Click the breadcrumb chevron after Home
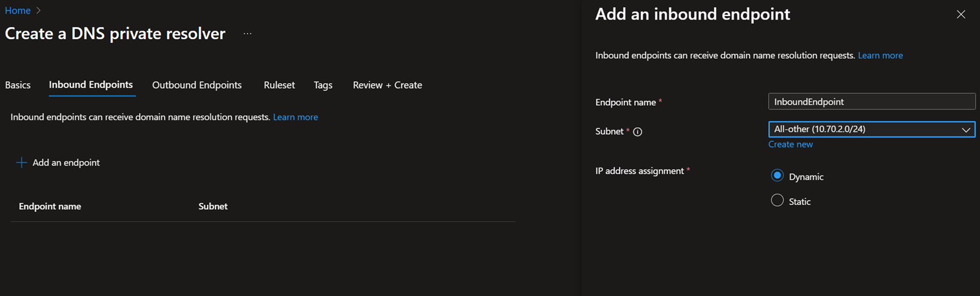Viewport: 980px width, 296px height. (39, 10)
